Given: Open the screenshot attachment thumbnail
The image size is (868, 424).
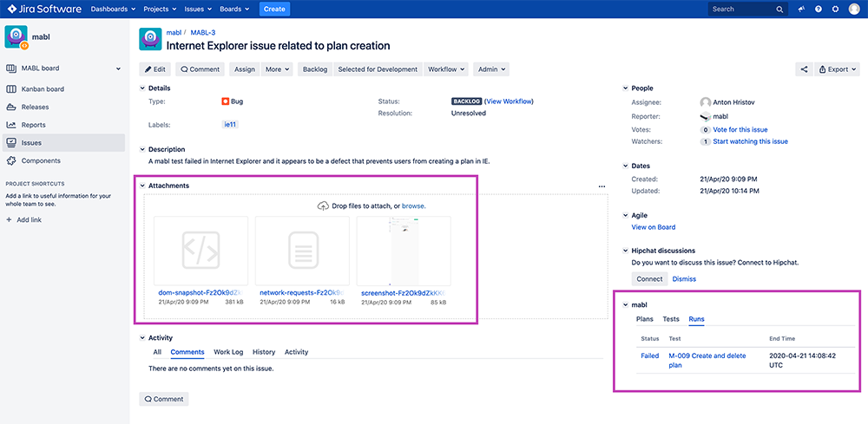Looking at the screenshot, I should [404, 251].
